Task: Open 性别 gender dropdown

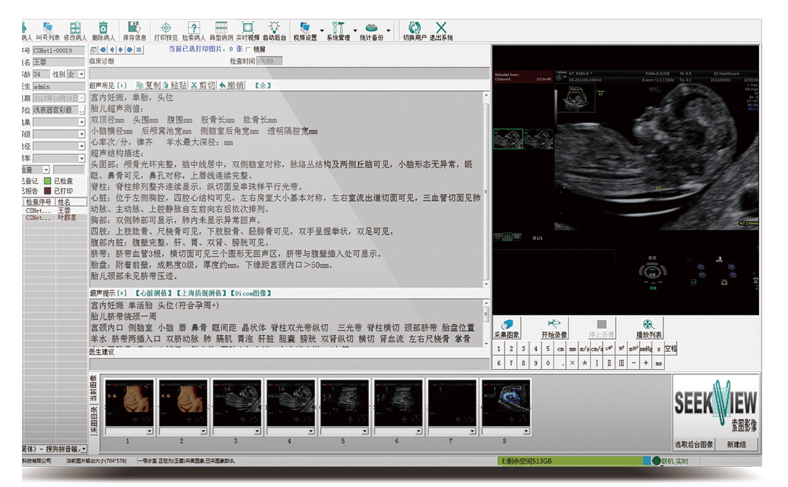Action: [81, 74]
